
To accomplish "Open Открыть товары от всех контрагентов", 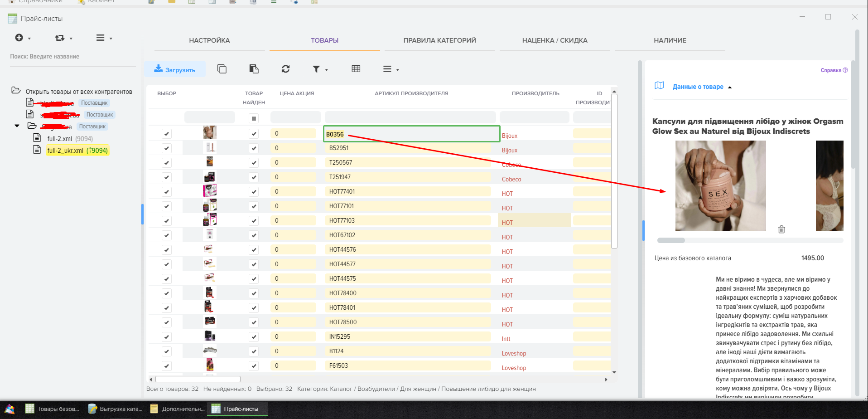I will pyautogui.click(x=79, y=92).
